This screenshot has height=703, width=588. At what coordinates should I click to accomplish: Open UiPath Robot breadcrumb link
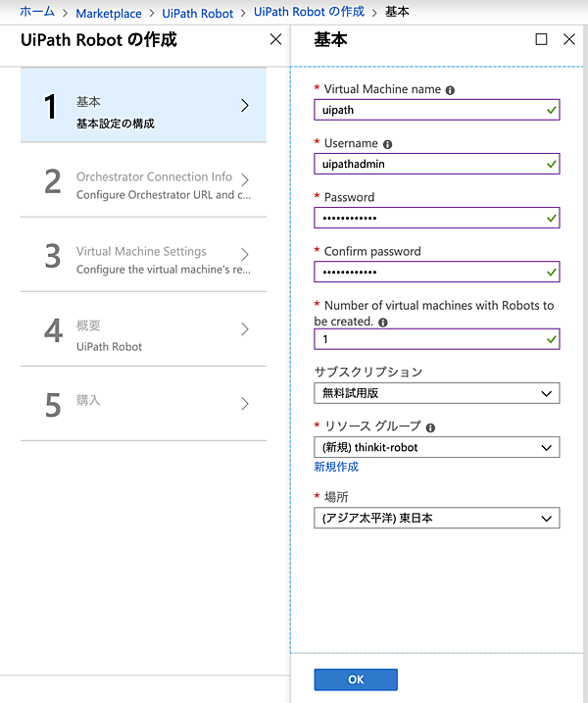pyautogui.click(x=198, y=14)
